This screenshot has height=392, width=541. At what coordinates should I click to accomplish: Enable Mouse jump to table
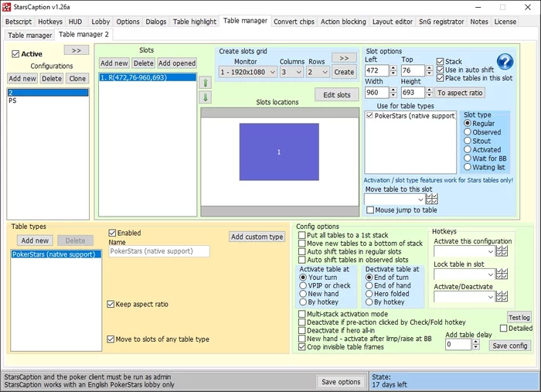[371, 210]
